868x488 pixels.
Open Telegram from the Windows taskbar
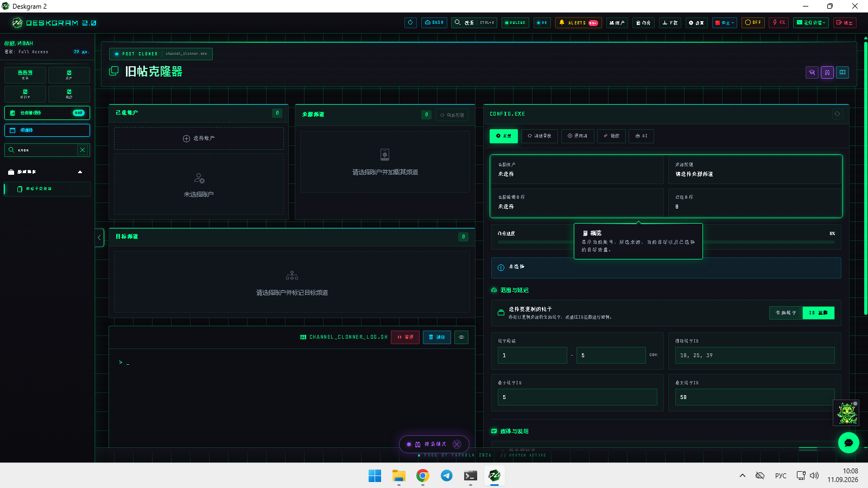pyautogui.click(x=446, y=476)
